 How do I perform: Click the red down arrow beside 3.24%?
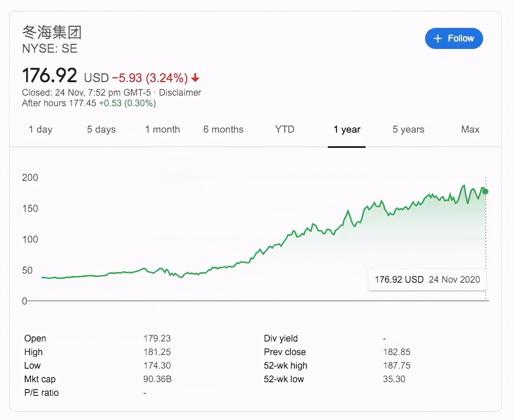point(195,78)
